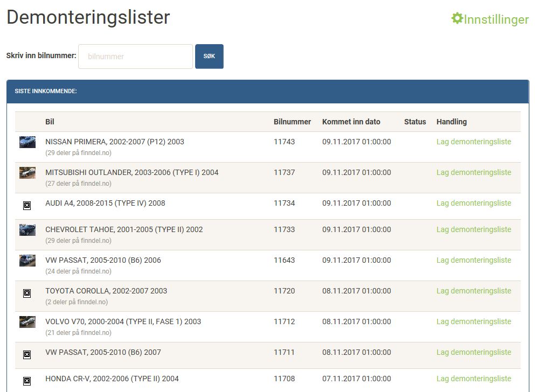
Task: Open Nissan Primera car thumbnail
Action: (27, 142)
